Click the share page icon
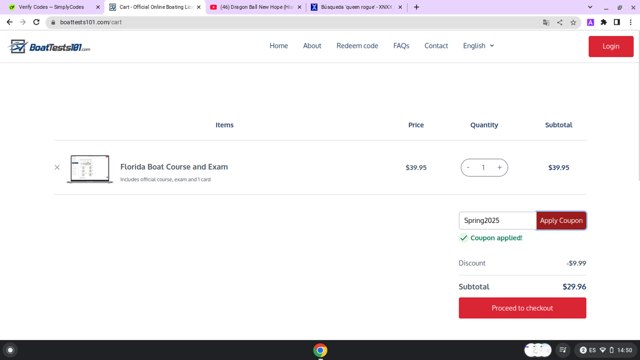Screen dimensions: 640x360 point(560,22)
